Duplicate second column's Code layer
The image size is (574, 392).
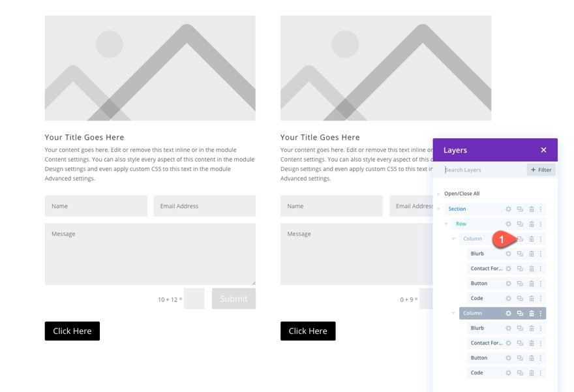tap(520, 373)
